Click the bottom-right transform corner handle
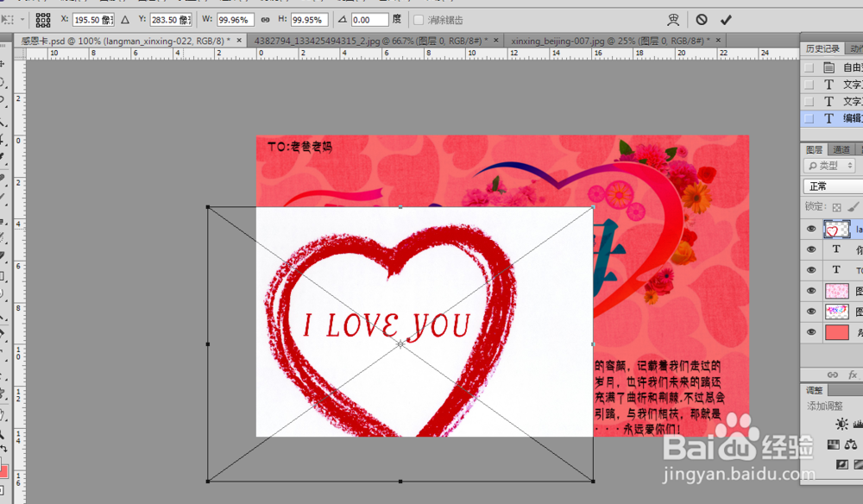The width and height of the screenshot is (863, 504). (x=593, y=482)
